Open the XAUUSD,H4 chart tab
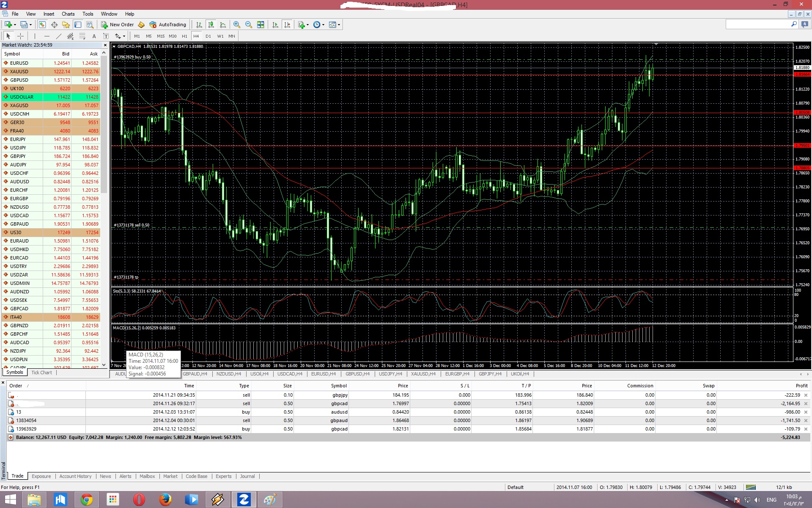This screenshot has width=812, height=508. (x=423, y=374)
